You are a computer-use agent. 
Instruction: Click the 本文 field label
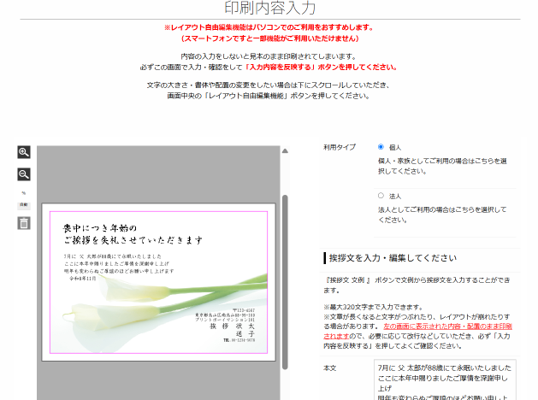[x=330, y=368]
